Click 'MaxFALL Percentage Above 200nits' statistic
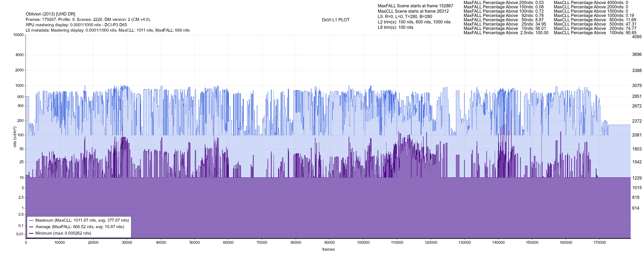 [503, 3]
